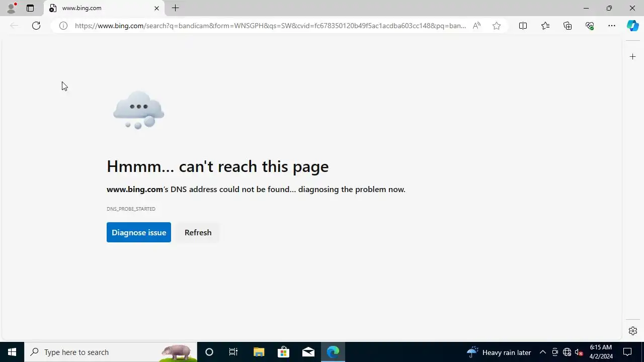The width and height of the screenshot is (644, 362).
Task: Open File Explorer from the taskbar
Action: pos(259,352)
